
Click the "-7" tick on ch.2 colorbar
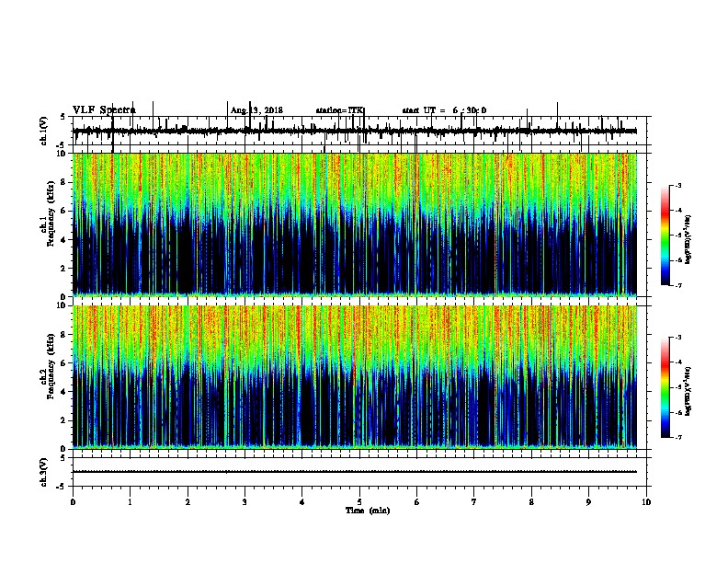(677, 437)
